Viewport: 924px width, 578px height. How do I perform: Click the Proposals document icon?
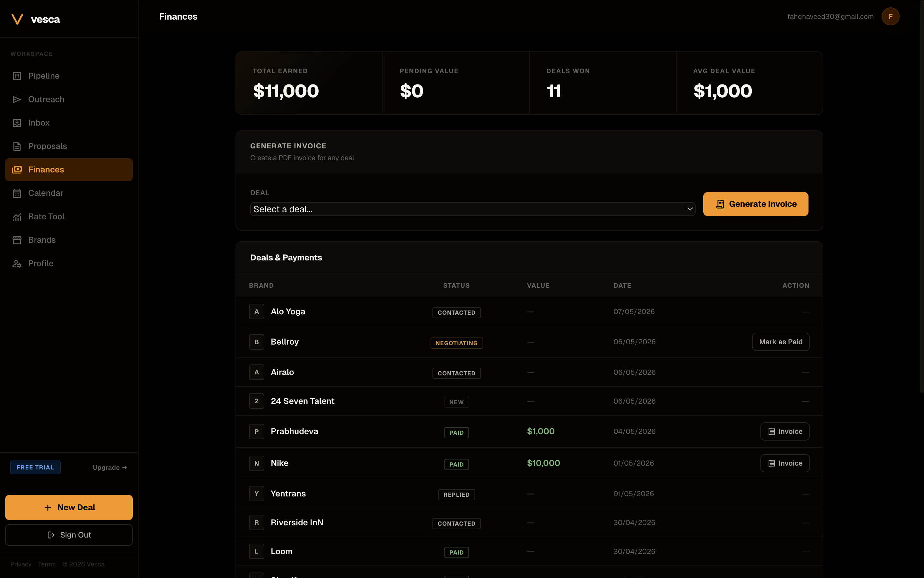coord(17,146)
